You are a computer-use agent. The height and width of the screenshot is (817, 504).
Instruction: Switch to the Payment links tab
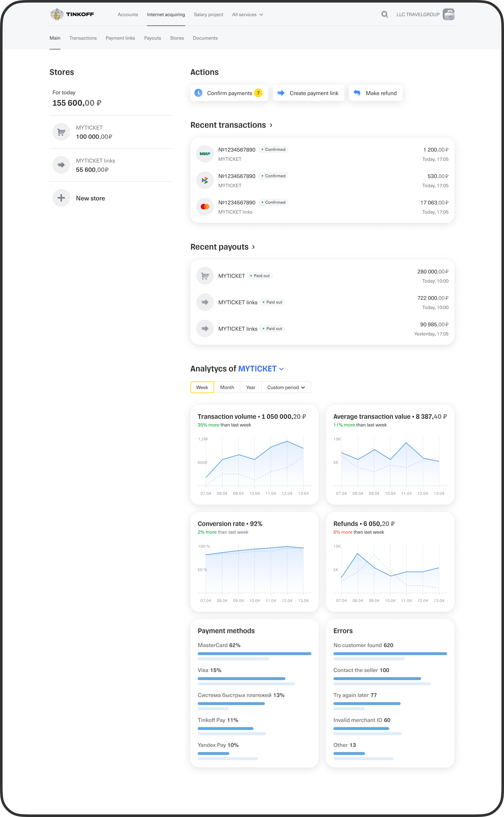(x=120, y=38)
